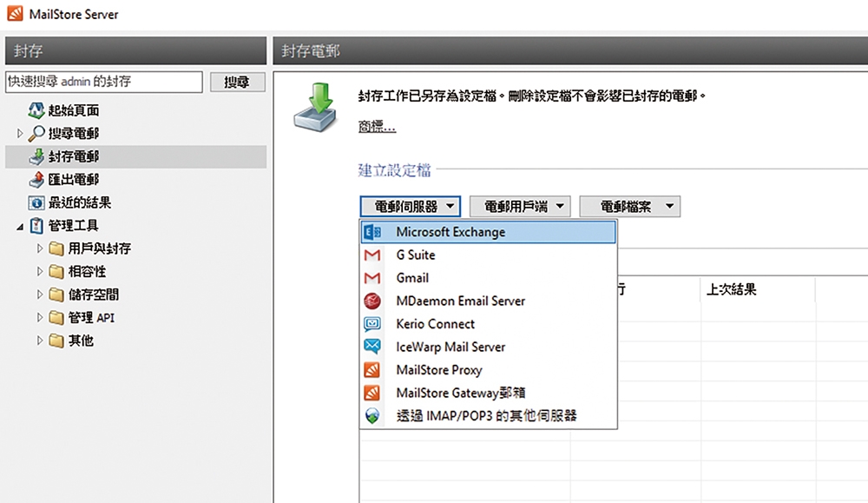Open the 電郵用戶端 dropdown
868x503 pixels.
click(x=520, y=207)
